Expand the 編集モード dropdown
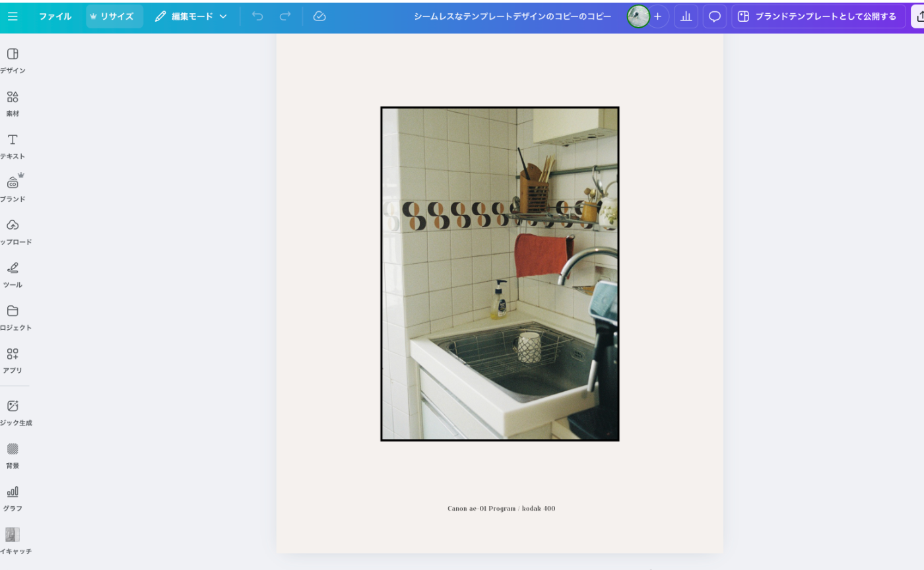The height and width of the screenshot is (570, 924). tap(191, 16)
